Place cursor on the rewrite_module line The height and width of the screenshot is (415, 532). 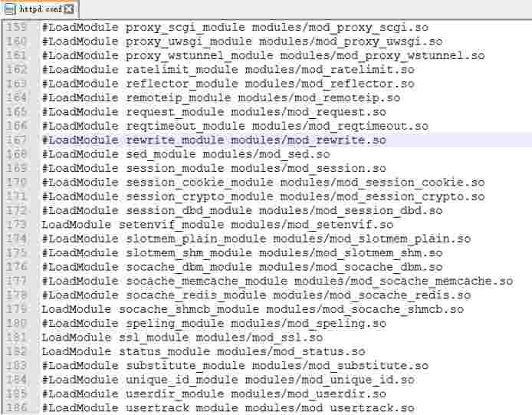point(214,140)
